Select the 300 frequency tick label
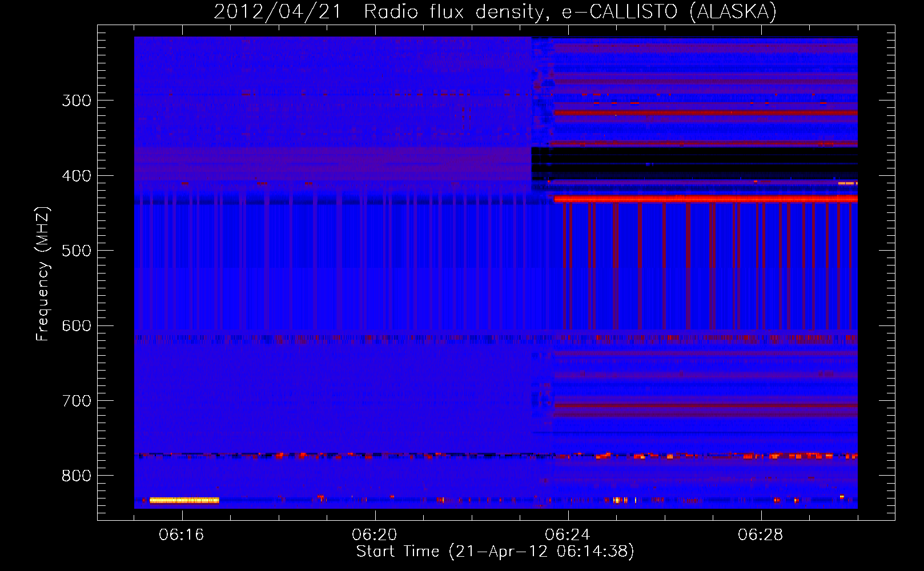 click(x=77, y=100)
